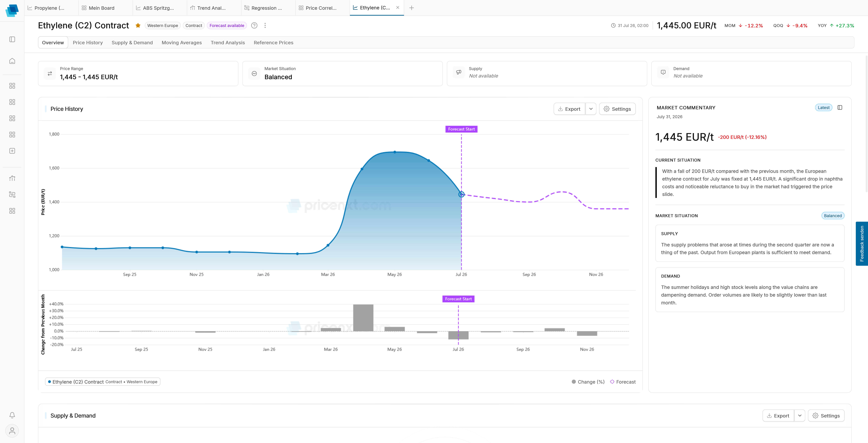Click the Market Situation card icon
This screenshot has width=868, height=443.
pos(254,73)
